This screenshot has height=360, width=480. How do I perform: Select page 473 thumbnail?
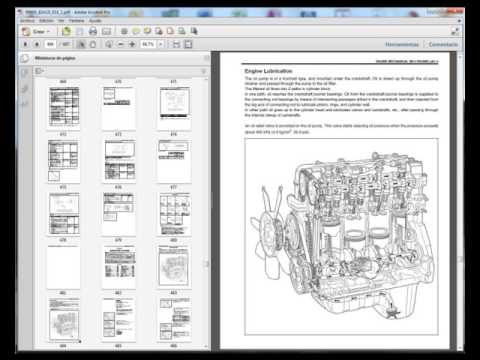point(119,160)
